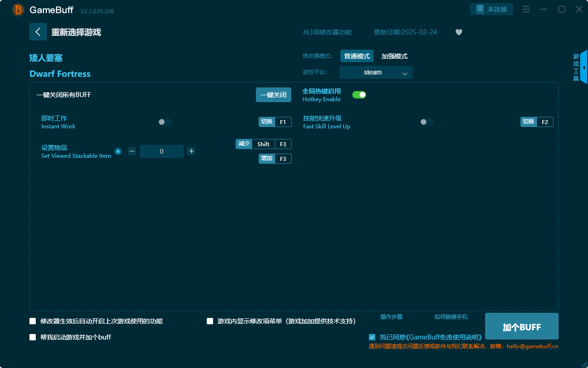Increase the stackable item value with plus icon

(x=191, y=151)
